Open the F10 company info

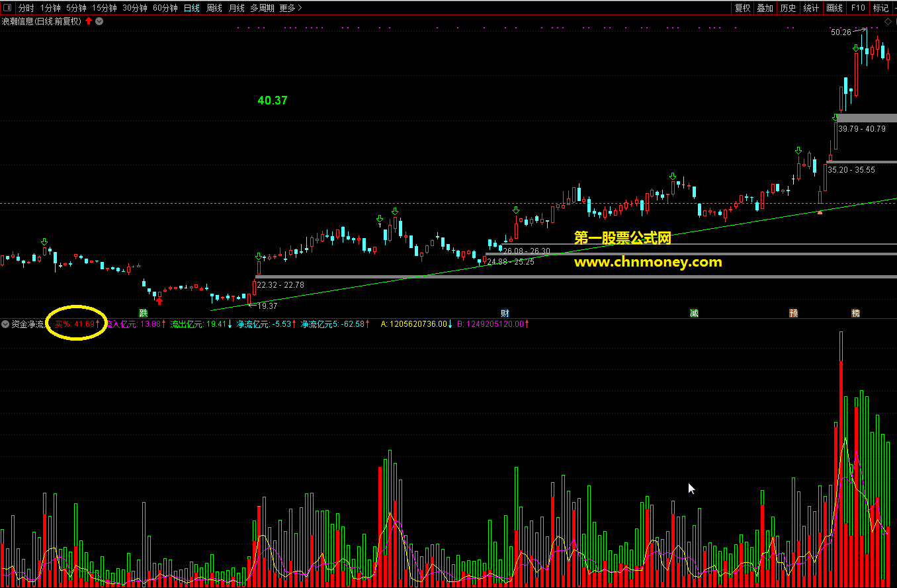click(x=858, y=8)
